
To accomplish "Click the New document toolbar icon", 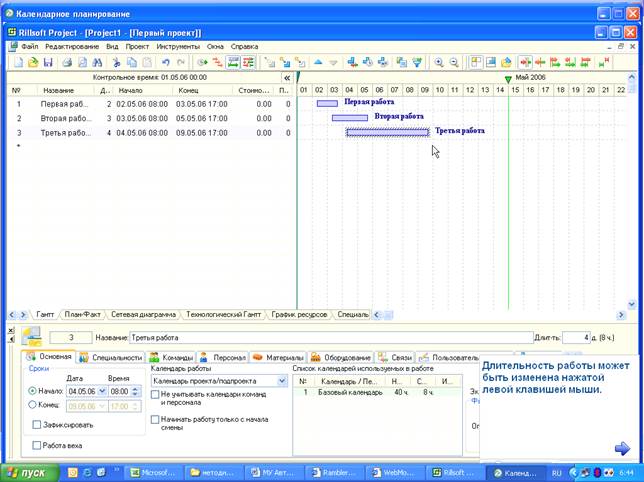I will (x=17, y=62).
